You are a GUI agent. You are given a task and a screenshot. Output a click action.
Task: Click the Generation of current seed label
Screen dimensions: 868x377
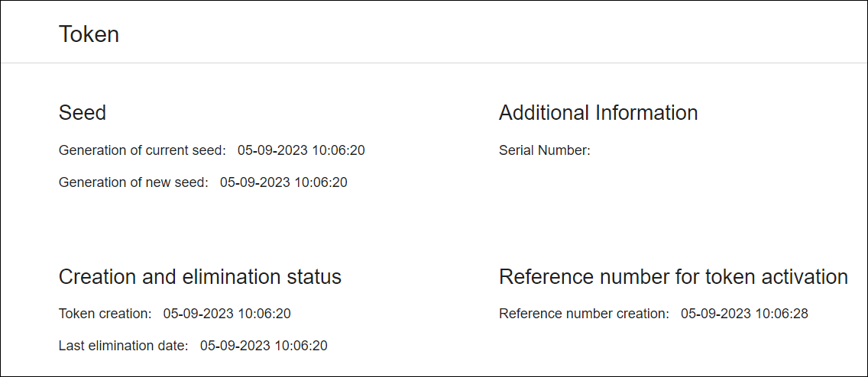[x=142, y=150]
